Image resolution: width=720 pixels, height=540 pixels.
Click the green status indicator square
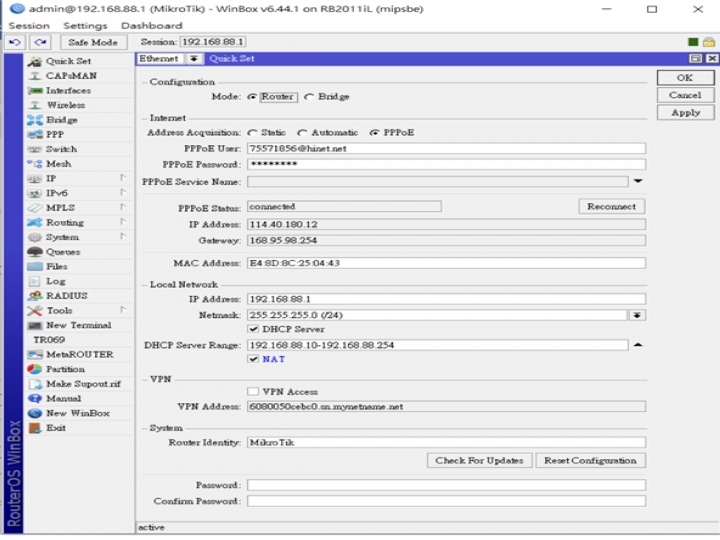pos(693,42)
